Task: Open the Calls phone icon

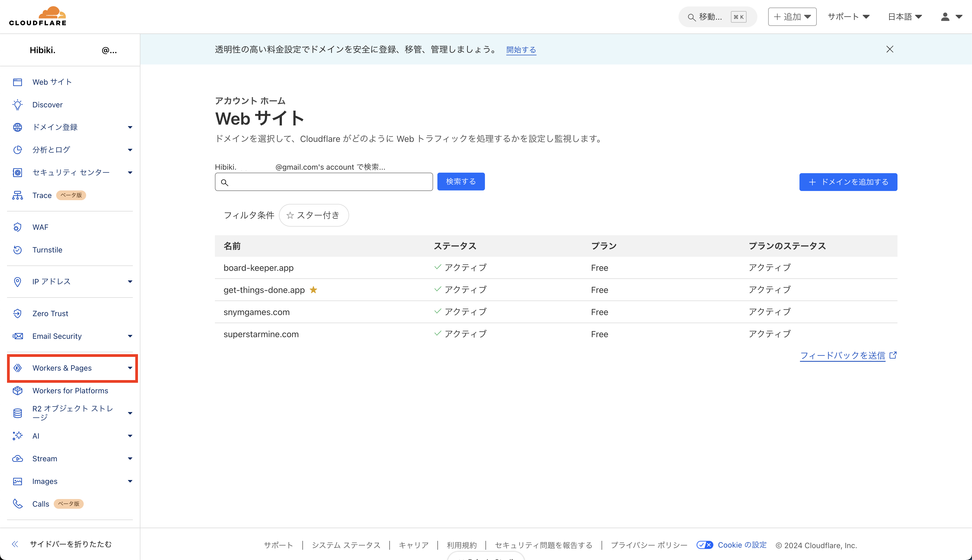Action: (x=18, y=503)
